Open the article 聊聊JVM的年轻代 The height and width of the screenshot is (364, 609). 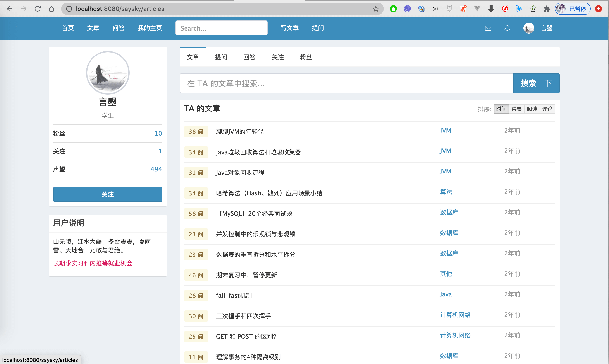[240, 131]
